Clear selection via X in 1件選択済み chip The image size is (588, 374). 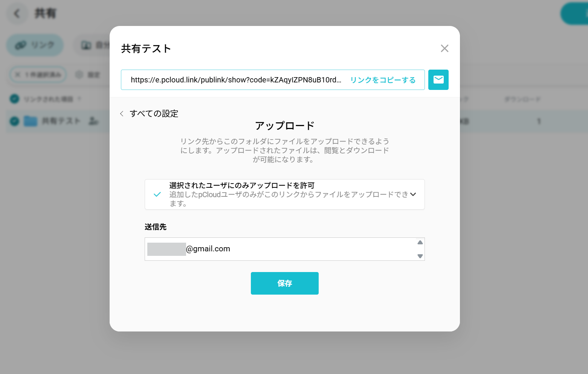(17, 74)
